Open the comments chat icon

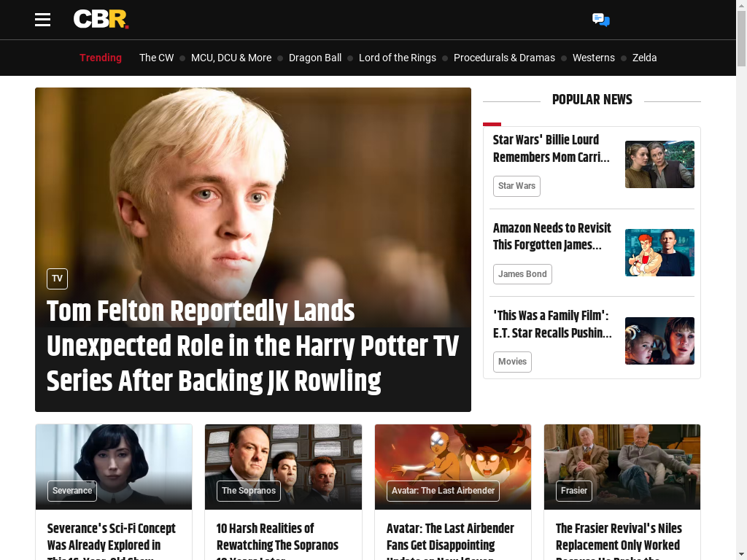(x=601, y=20)
